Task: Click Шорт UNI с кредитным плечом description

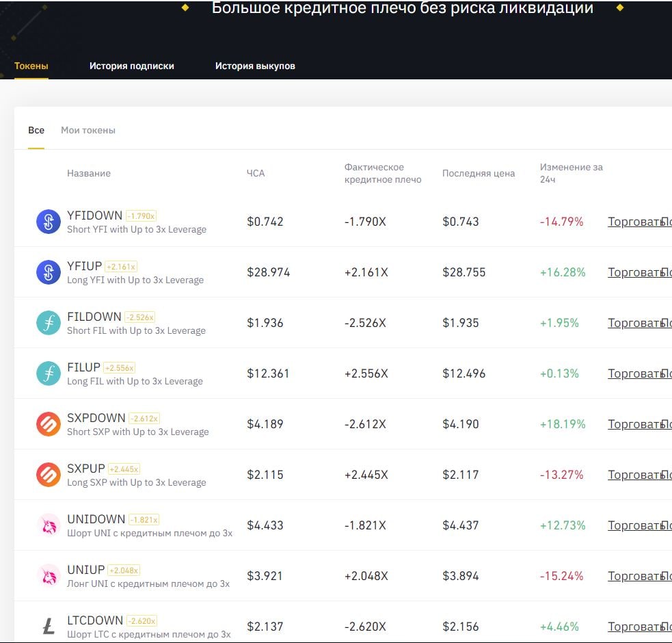Action: pos(150,533)
